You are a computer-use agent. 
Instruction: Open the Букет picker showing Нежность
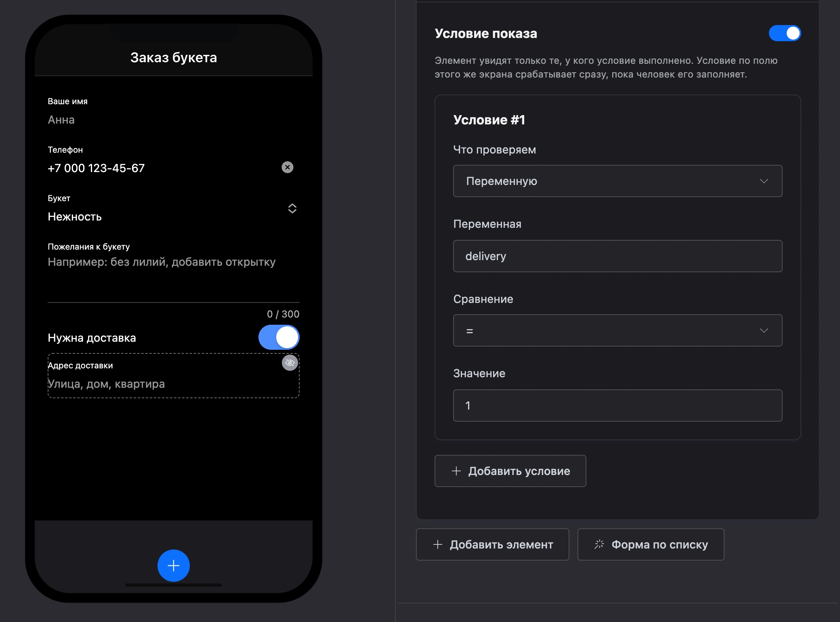click(x=174, y=209)
